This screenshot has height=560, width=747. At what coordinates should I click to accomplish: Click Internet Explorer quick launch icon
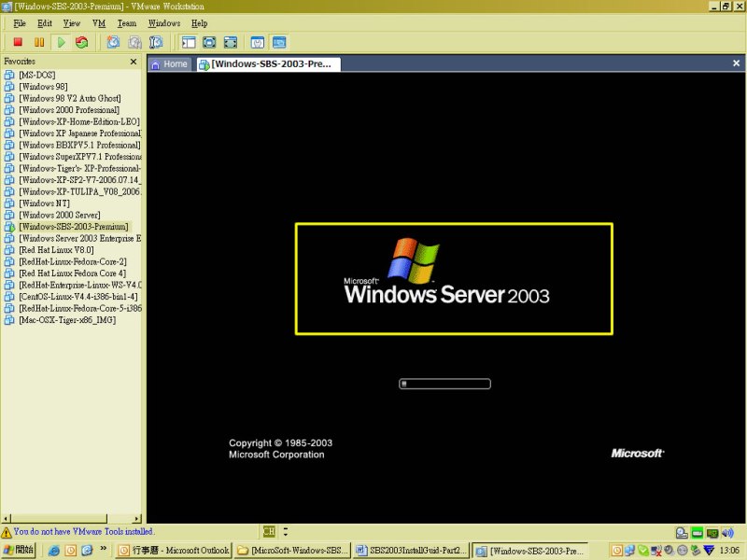(x=54, y=551)
